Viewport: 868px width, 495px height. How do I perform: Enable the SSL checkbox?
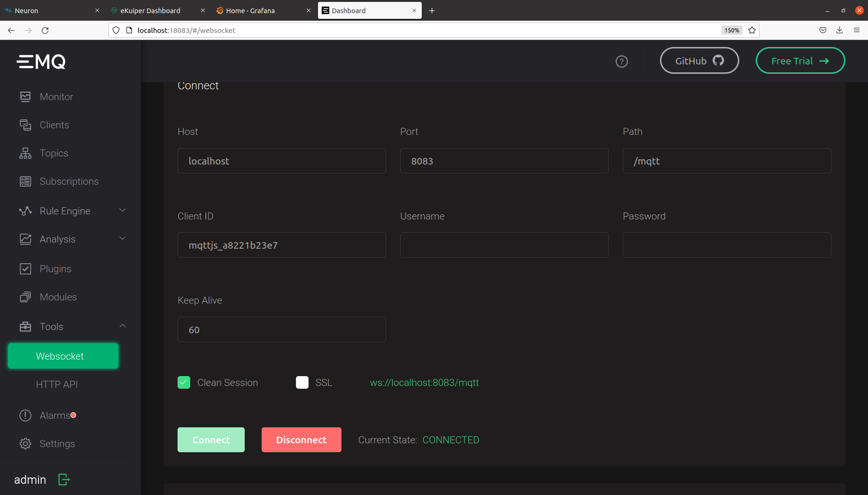pyautogui.click(x=302, y=383)
